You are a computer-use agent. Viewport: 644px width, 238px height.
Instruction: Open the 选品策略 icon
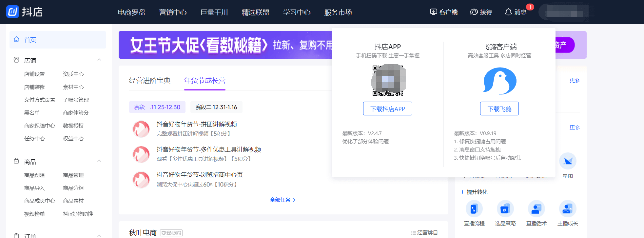[505, 208]
